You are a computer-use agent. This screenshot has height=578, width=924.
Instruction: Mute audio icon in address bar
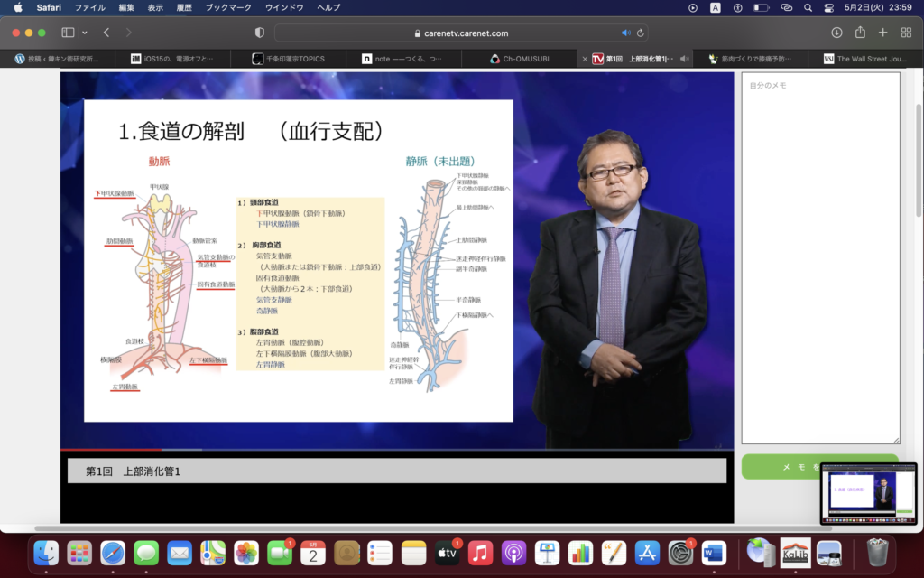pos(626,33)
